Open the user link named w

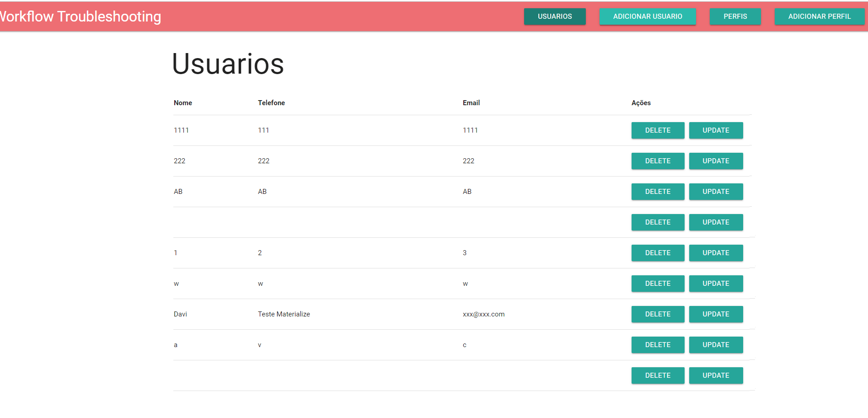click(177, 283)
